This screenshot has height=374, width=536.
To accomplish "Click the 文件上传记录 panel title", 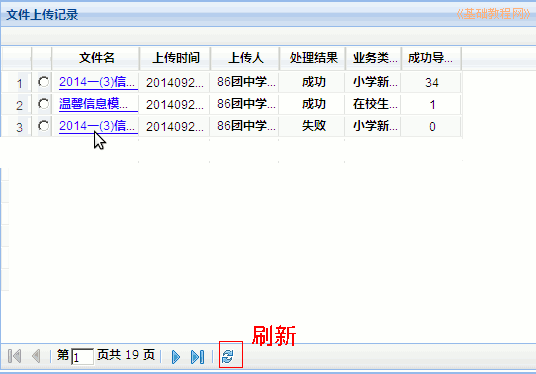I will (x=42, y=15).
